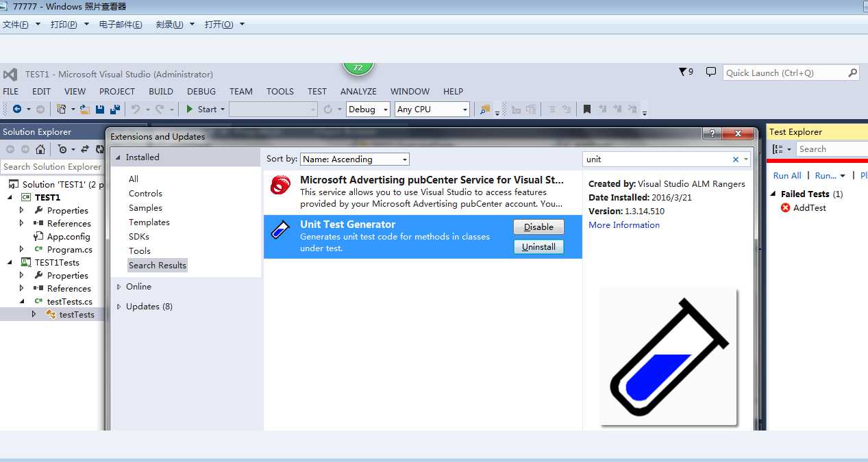The height and width of the screenshot is (462, 868).
Task: Open the More Information link
Action: (624, 224)
